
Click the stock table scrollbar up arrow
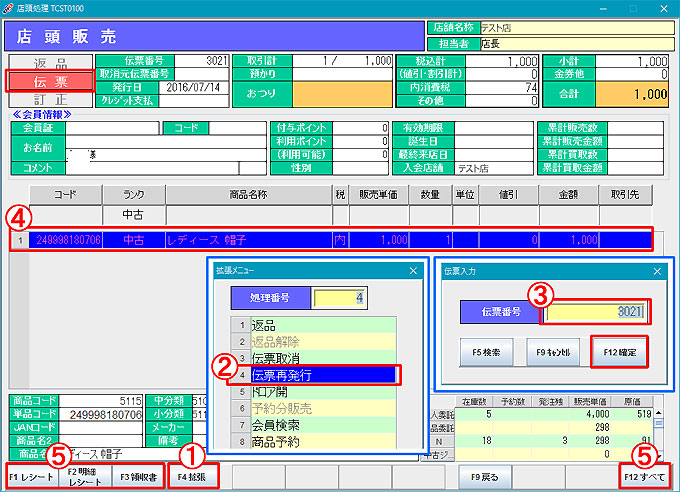658,413
